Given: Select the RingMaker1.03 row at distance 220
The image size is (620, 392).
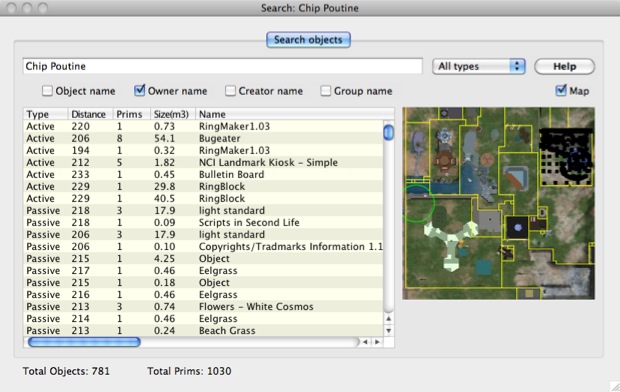Looking at the screenshot, I should pyautogui.click(x=203, y=127).
